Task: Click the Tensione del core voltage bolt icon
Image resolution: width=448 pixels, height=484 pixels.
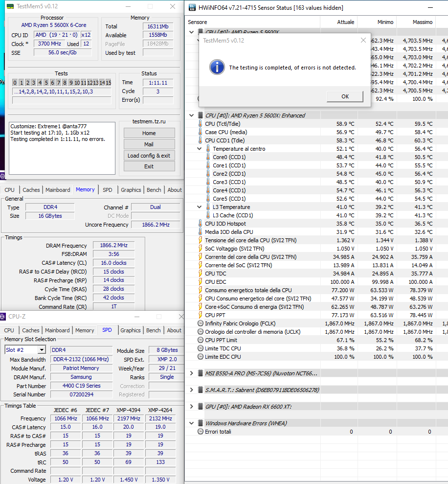Action: pyautogui.click(x=200, y=240)
